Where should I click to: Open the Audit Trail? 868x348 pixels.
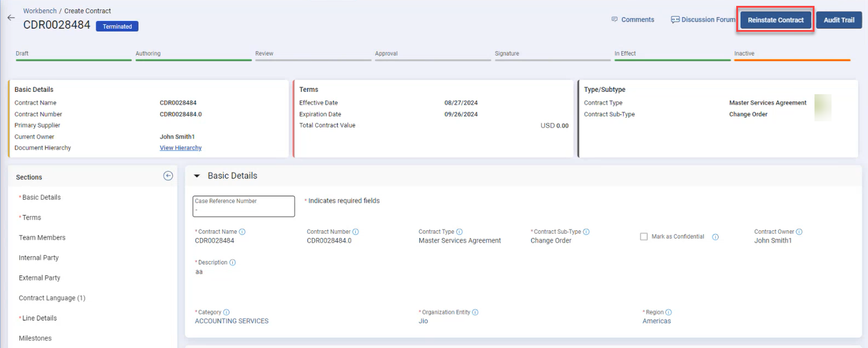click(839, 20)
